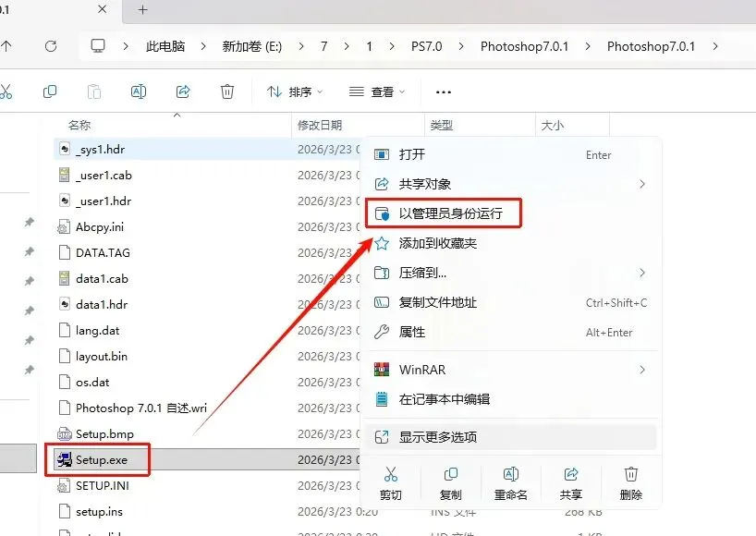Select the os.dat file
The width and height of the screenshot is (756, 536).
tap(92, 383)
